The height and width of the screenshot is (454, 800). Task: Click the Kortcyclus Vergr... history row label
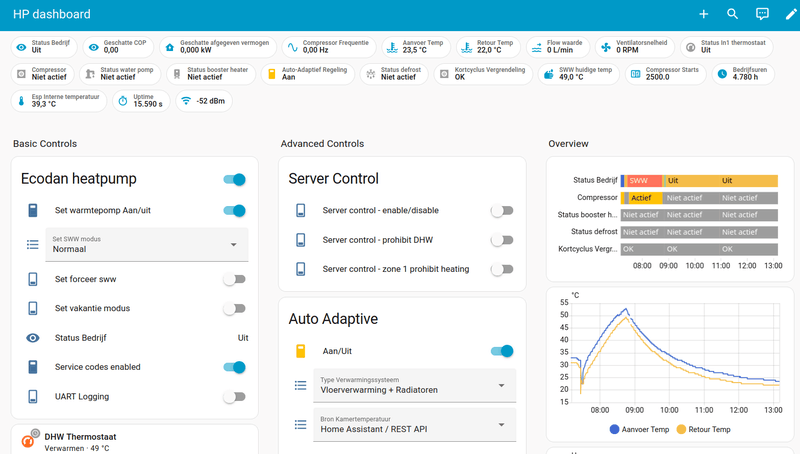[588, 249]
